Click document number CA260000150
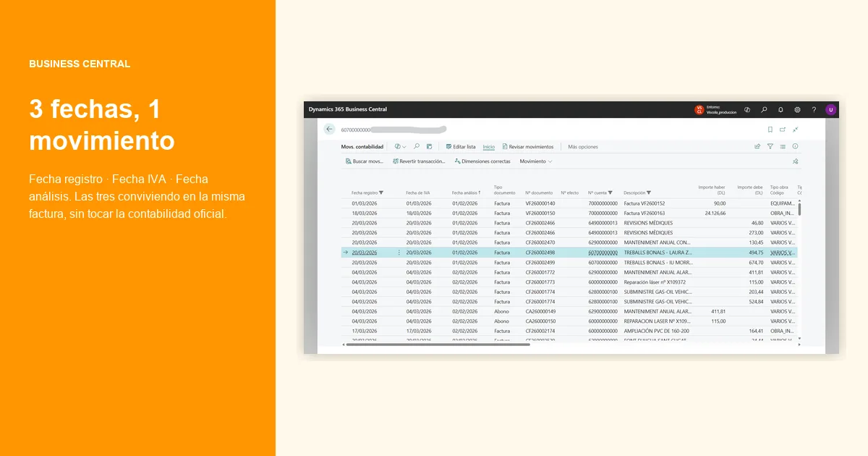 tap(540, 321)
